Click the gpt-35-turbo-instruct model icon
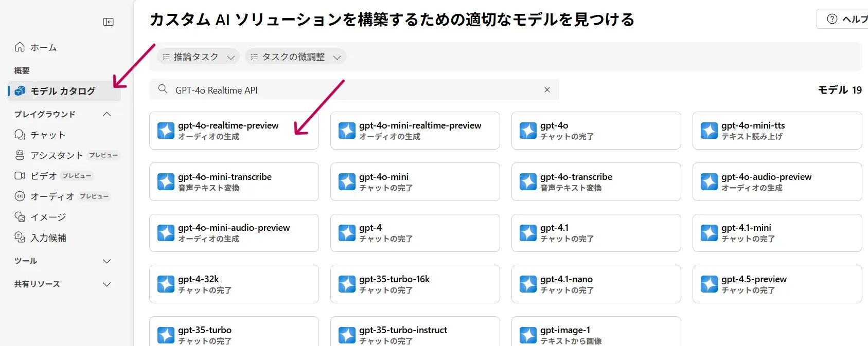Image resolution: width=868 pixels, height=346 pixels. pyautogui.click(x=347, y=335)
